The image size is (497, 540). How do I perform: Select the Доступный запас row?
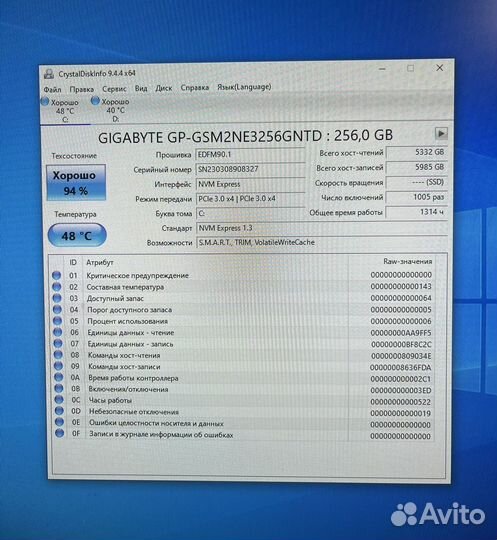coord(242,298)
